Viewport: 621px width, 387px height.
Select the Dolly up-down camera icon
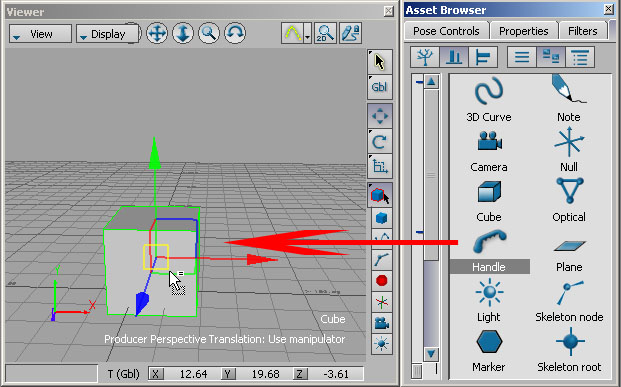tap(183, 33)
